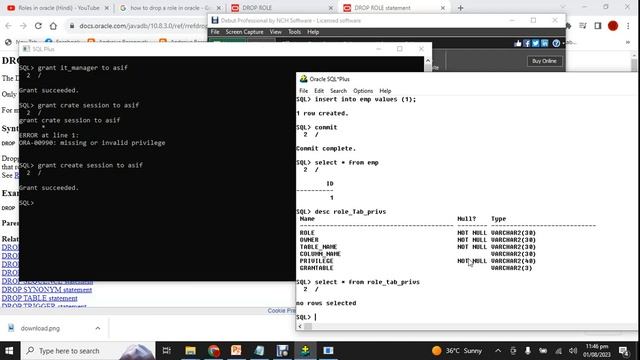Open the Edit menu in Oracle SQL*Plus
The height and width of the screenshot is (360, 640).
pyautogui.click(x=319, y=91)
